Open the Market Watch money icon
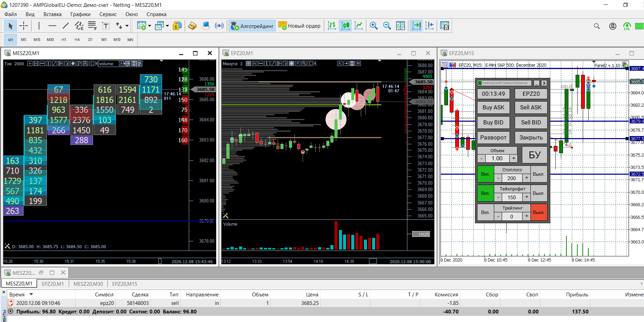644x322 pixels. pyautogui.click(x=177, y=26)
